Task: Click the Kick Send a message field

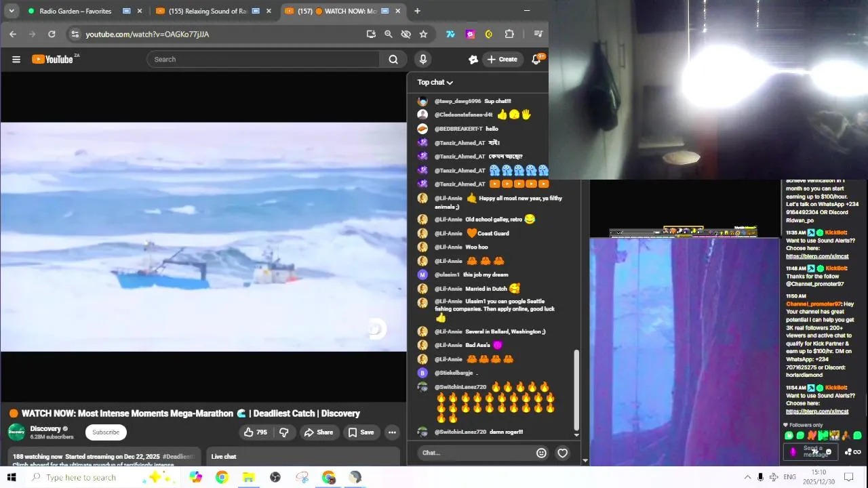Action: [x=812, y=452]
